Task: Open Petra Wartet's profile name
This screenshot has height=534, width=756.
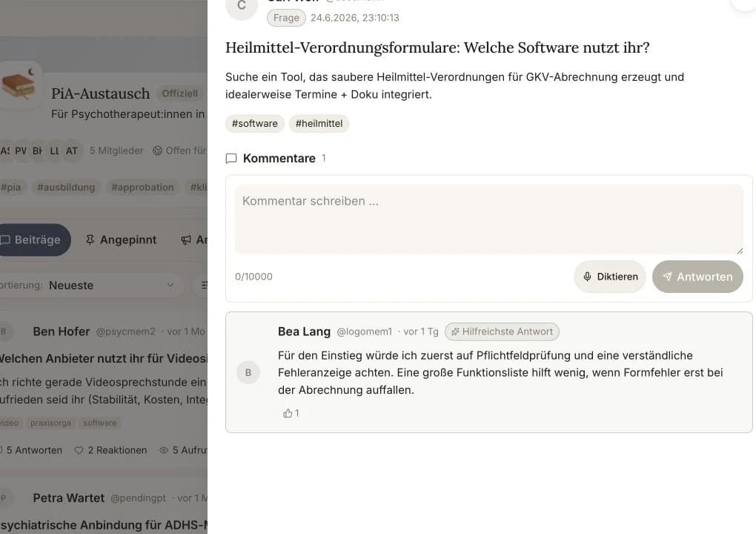Action: pyautogui.click(x=68, y=498)
